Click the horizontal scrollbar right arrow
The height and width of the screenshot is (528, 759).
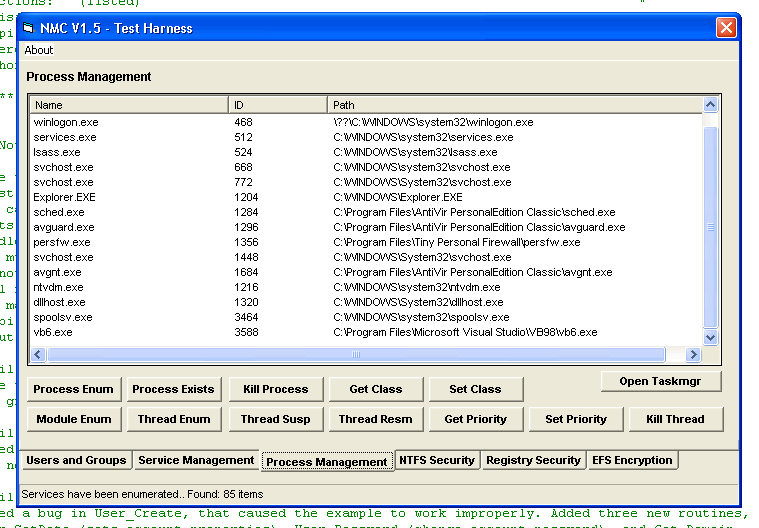pos(694,354)
